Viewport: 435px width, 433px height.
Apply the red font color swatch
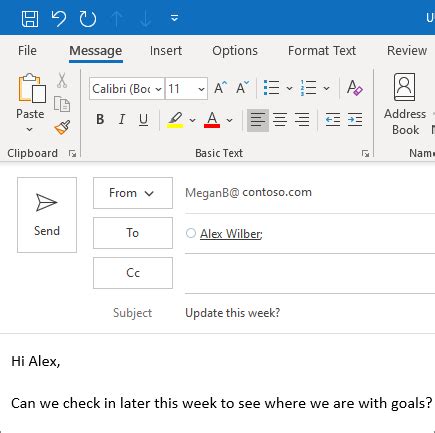[212, 120]
